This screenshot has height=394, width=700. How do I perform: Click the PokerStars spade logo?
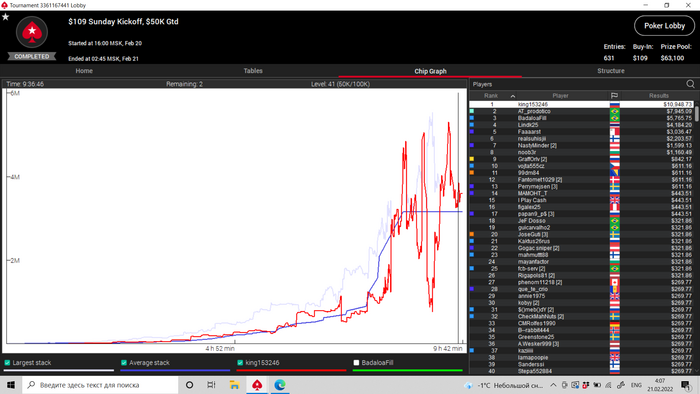32,32
